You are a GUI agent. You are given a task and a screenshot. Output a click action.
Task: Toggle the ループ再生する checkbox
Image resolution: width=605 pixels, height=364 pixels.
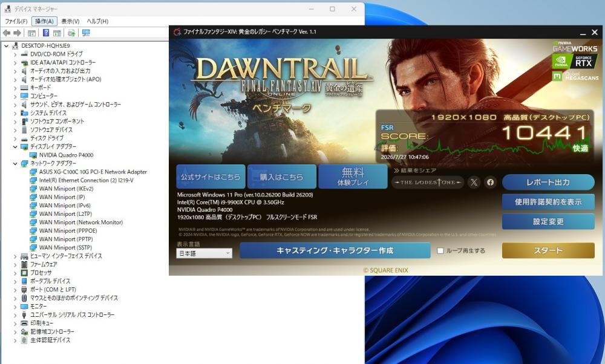click(x=440, y=251)
